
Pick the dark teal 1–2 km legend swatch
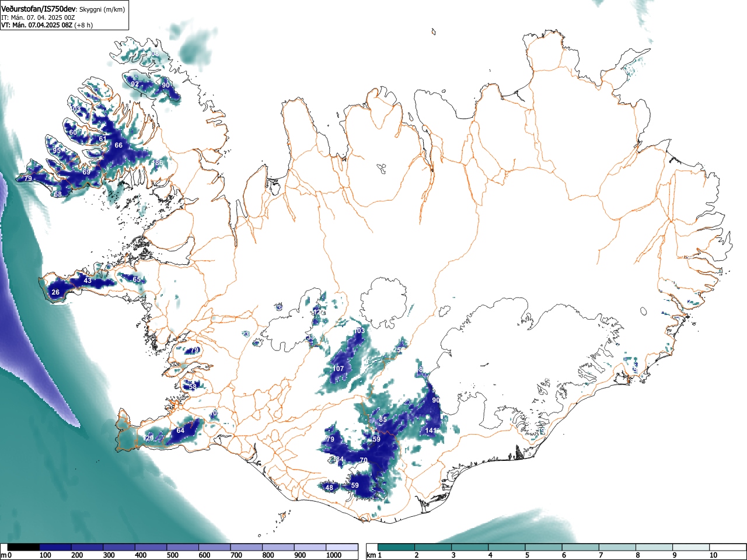coord(396,547)
